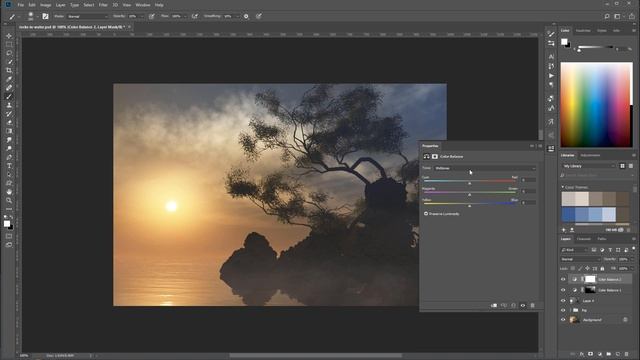
Task: Open the File menu
Action: click(20, 5)
